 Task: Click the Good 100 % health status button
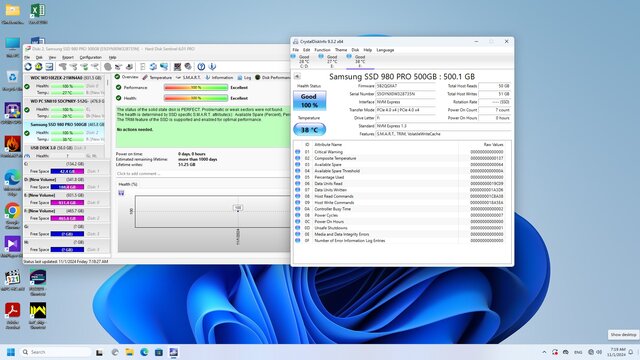(x=309, y=101)
